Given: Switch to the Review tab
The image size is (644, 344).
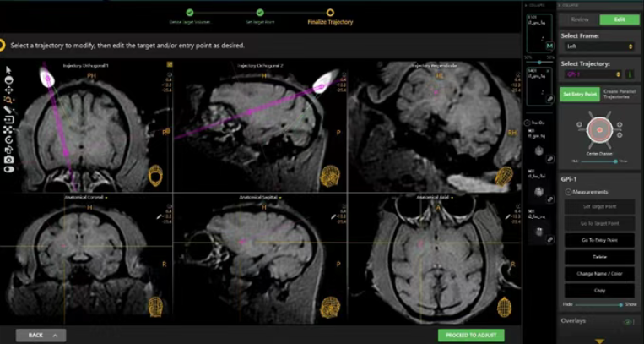Looking at the screenshot, I should pos(579,19).
